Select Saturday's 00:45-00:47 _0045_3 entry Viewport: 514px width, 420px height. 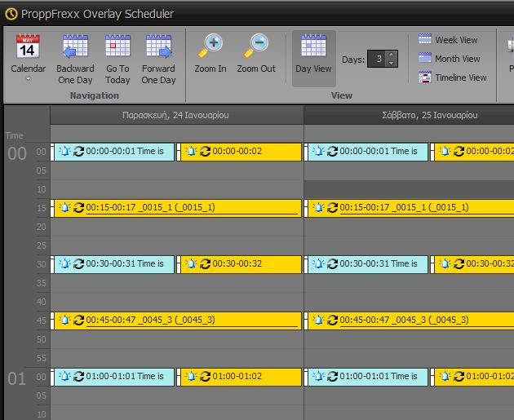pos(408,320)
